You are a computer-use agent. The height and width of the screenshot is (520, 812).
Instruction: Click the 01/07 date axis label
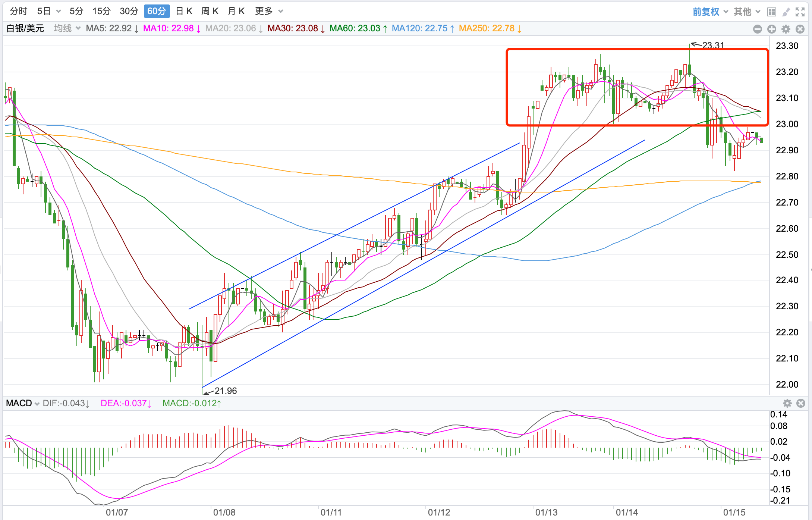[117, 513]
